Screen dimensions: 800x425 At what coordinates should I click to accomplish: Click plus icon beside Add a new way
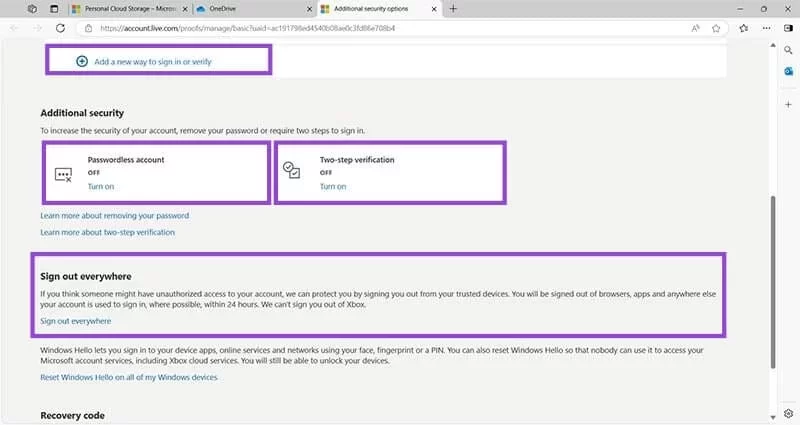(x=82, y=61)
